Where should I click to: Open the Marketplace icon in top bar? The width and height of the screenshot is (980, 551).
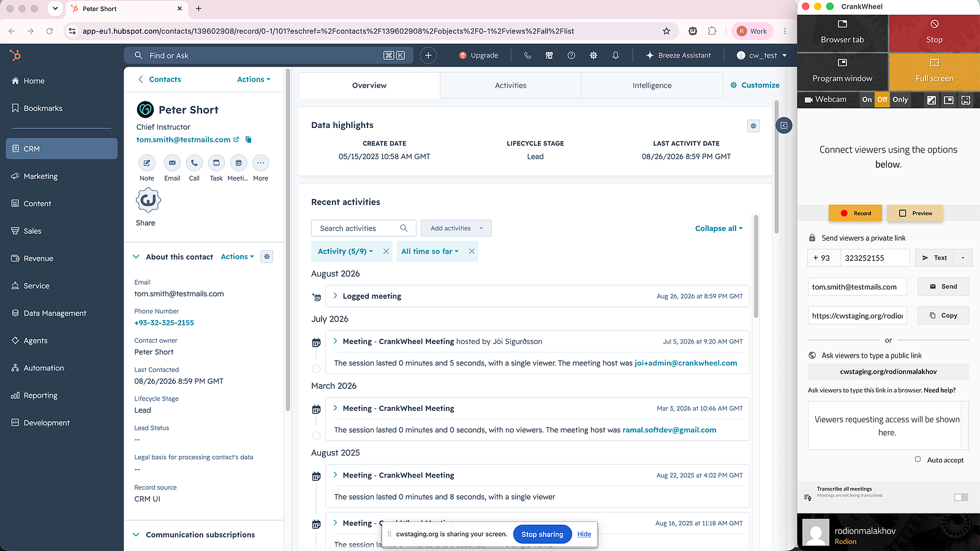549,55
